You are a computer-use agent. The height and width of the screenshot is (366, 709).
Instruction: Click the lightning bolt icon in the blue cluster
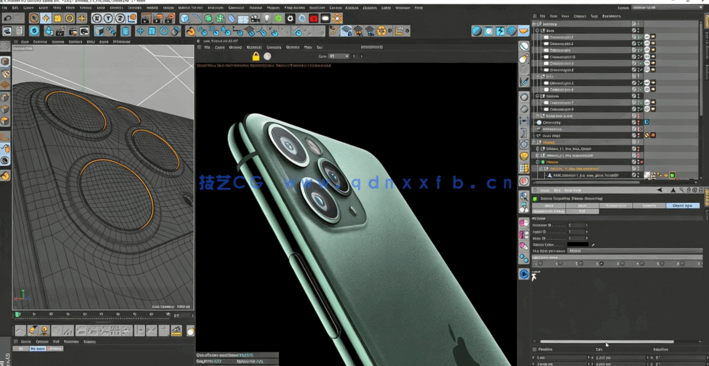pos(500,31)
